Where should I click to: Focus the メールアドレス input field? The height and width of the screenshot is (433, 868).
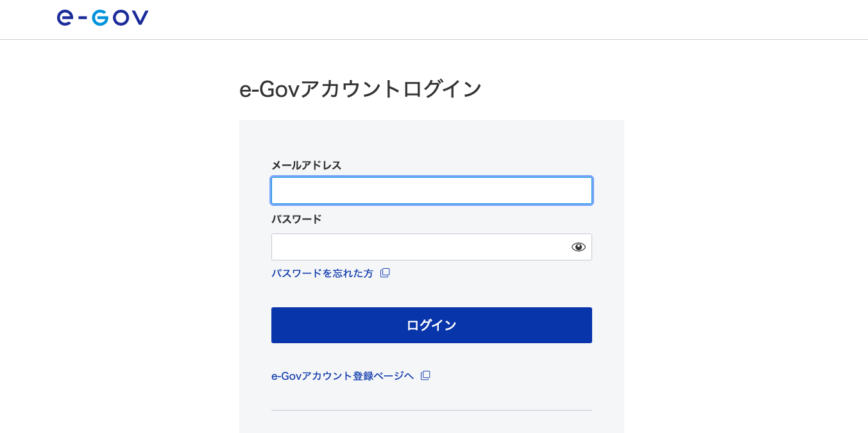[432, 191]
